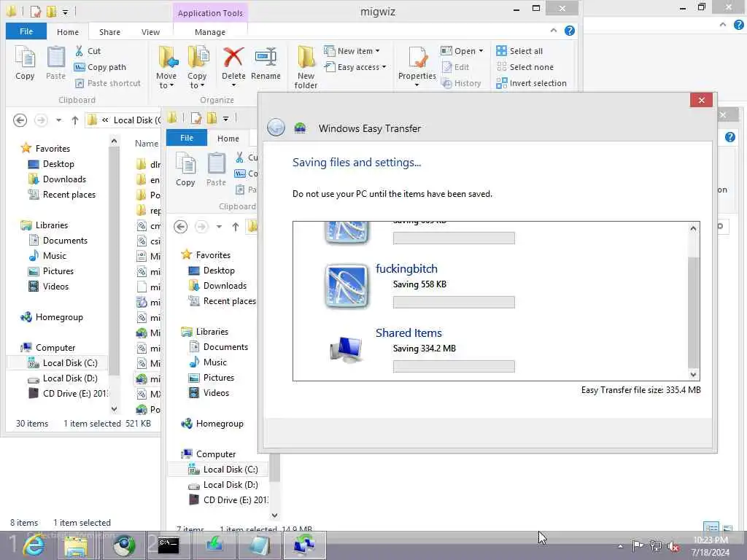
Task: Click Action Center flag in system tray
Action: (638, 545)
